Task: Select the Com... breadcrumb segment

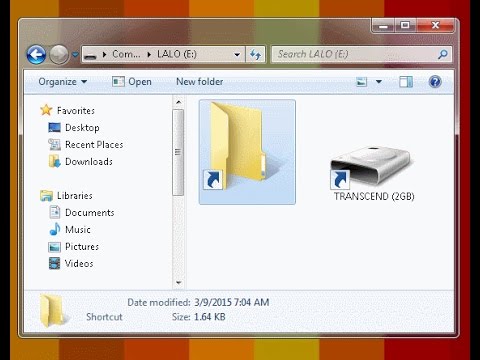Action: coord(126,54)
